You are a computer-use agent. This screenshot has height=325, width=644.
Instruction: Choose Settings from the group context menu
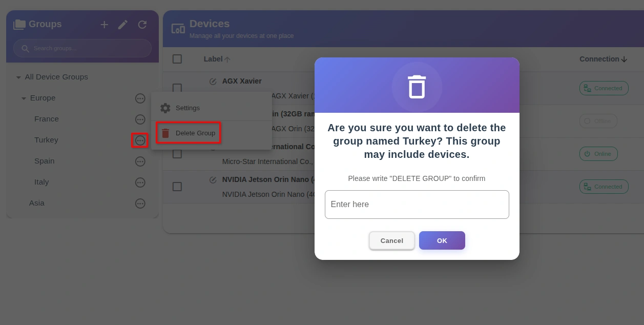click(x=188, y=108)
